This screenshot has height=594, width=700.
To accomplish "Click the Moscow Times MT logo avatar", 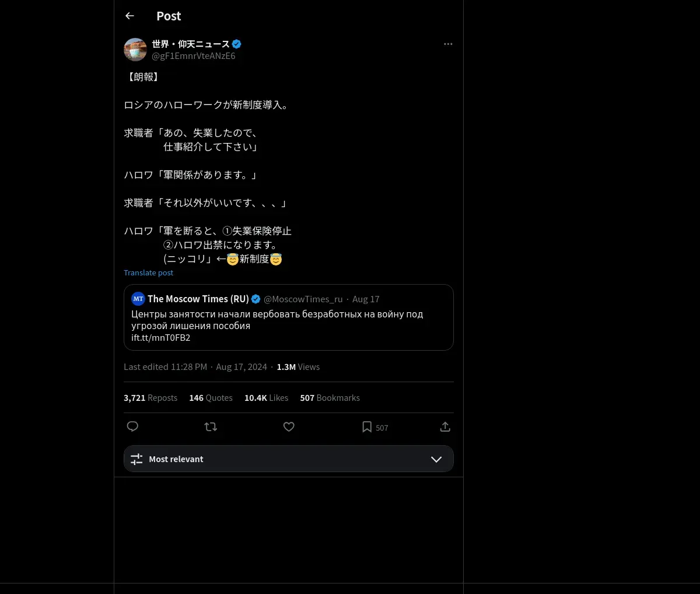I will [x=138, y=299].
